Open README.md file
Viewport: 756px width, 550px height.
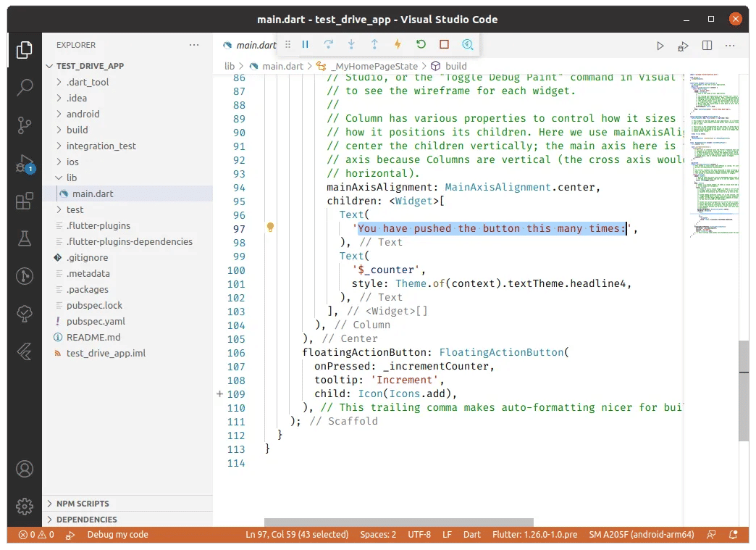pos(127,337)
